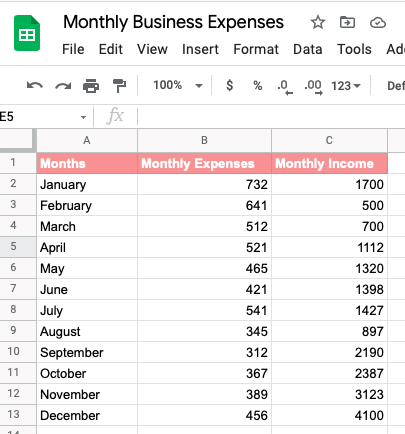
Task: Open the Google Sheets home icon
Action: [x=27, y=33]
